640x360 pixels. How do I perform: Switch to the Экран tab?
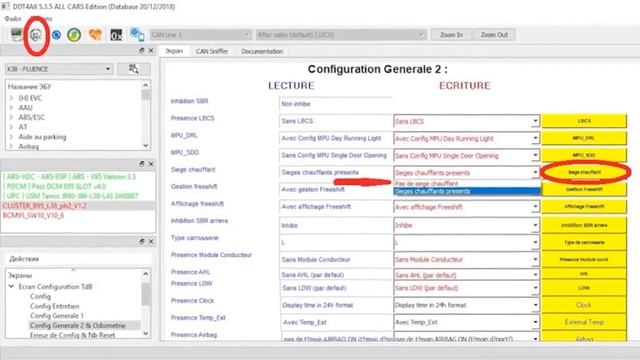pos(174,51)
